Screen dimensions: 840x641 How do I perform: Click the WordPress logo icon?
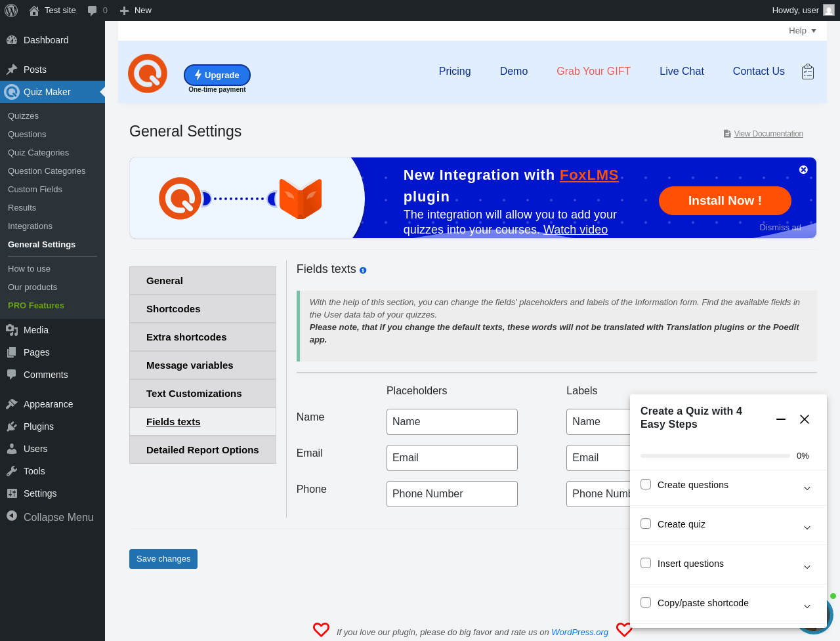pos(11,10)
